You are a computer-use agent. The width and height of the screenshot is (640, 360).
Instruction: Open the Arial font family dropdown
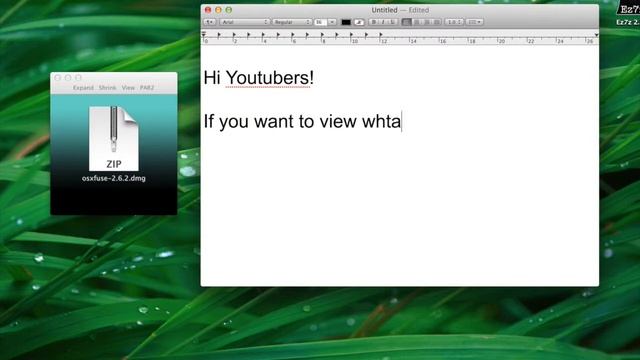pos(244,22)
